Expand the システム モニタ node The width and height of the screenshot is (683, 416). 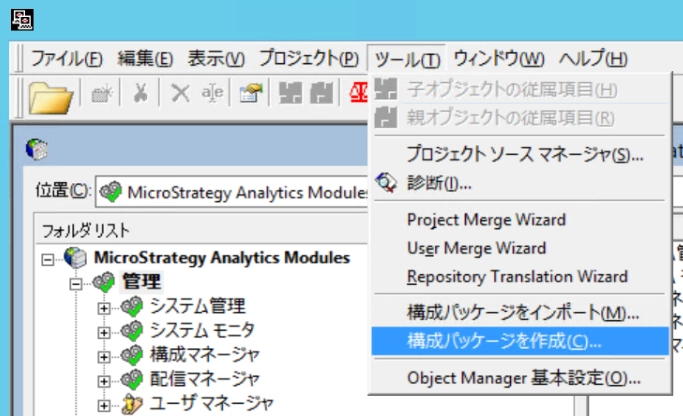click(104, 332)
